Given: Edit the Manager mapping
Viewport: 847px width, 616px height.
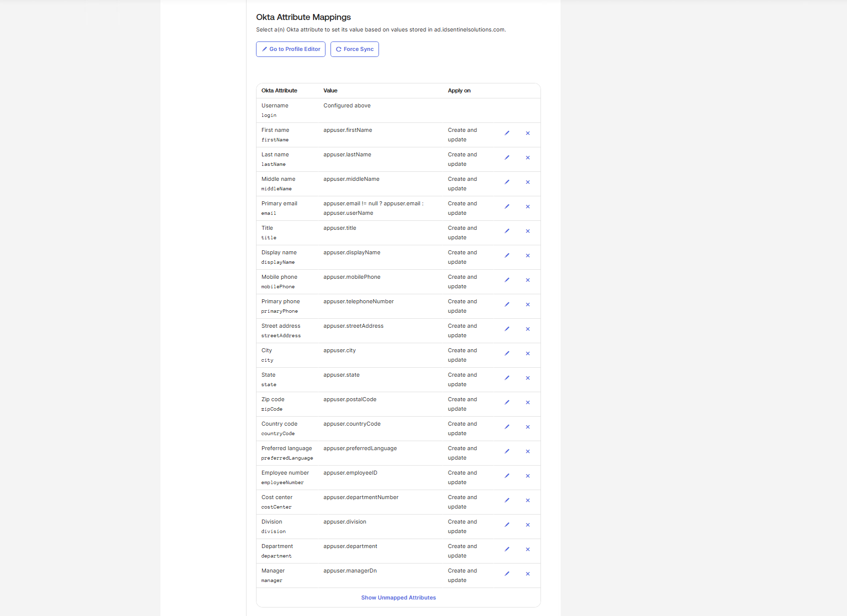Looking at the screenshot, I should pos(507,574).
